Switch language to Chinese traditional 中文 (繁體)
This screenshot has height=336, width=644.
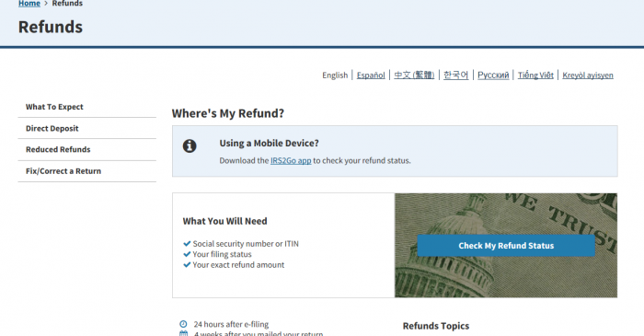click(414, 75)
